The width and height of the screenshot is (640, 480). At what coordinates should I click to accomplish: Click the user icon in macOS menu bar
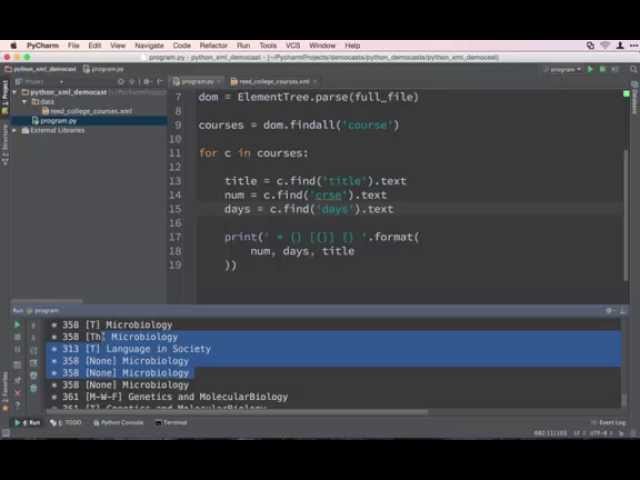620,45
